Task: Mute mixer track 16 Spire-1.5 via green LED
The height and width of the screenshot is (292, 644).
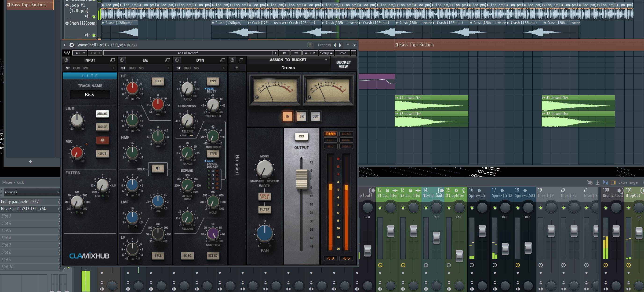Action: pos(472,208)
